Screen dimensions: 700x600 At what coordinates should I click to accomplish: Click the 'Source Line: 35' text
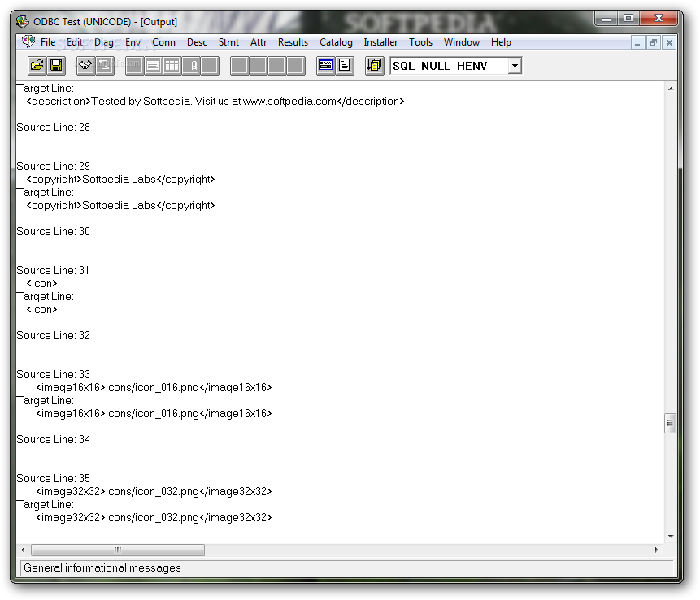[53, 478]
